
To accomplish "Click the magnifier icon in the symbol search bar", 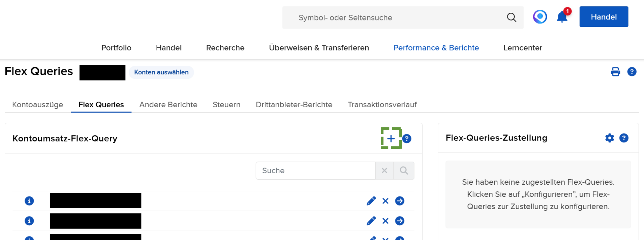I will coord(512,17).
